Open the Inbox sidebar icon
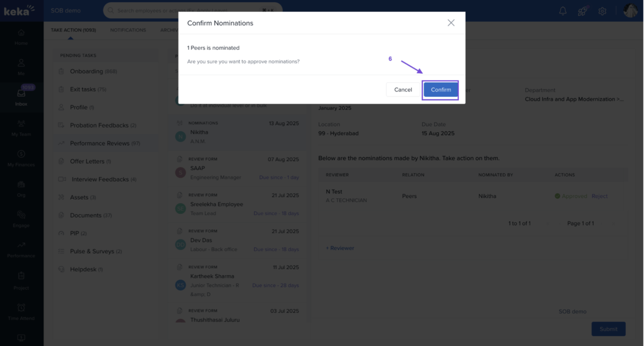The height and width of the screenshot is (346, 644). point(21,97)
